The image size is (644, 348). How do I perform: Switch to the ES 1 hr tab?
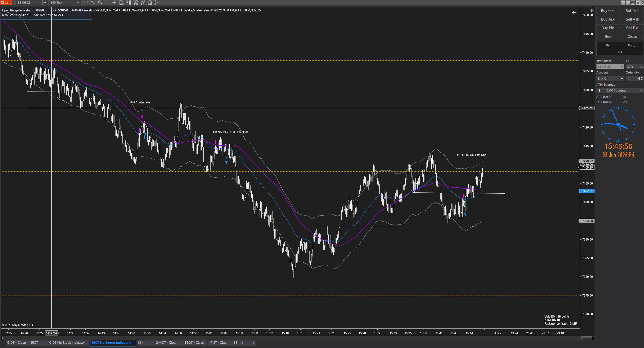pyautogui.click(x=238, y=343)
